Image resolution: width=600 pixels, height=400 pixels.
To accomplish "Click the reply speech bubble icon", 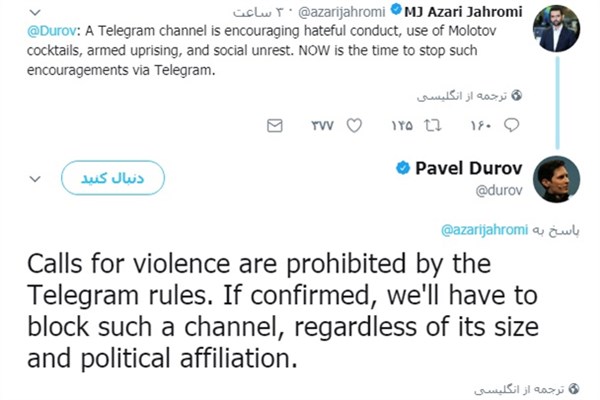I will [x=511, y=126].
